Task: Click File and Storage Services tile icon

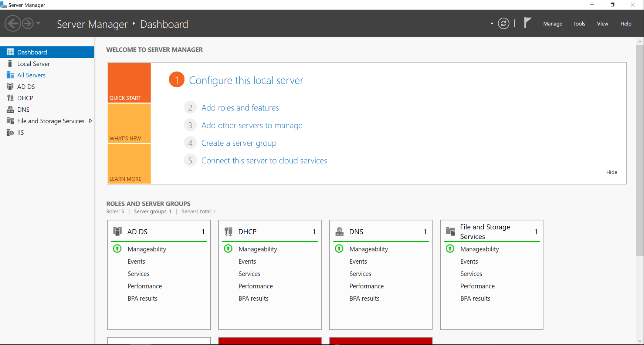Action: (x=450, y=231)
